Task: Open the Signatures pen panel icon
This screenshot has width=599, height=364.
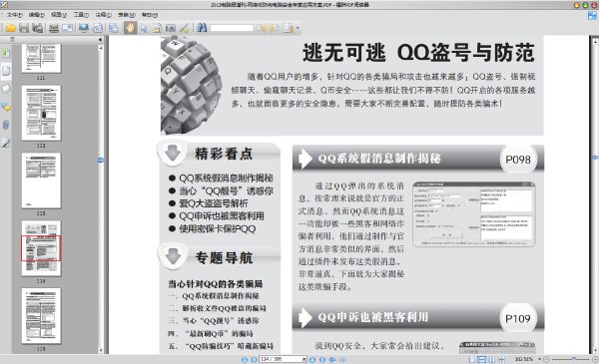Action: pyautogui.click(x=6, y=143)
